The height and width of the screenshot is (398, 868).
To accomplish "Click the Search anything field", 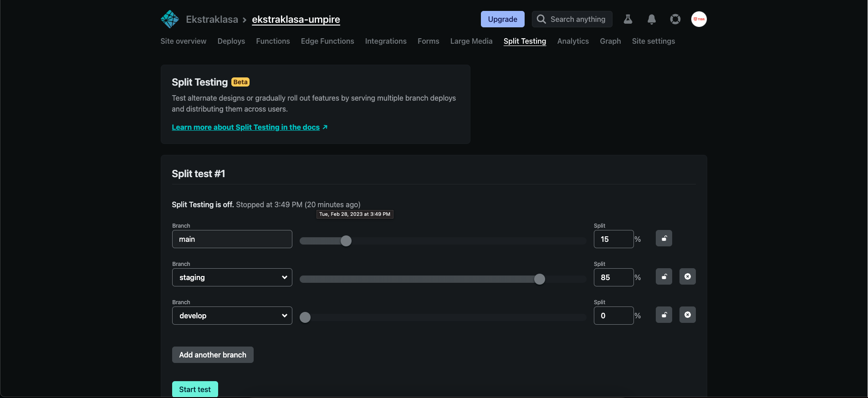I will [572, 19].
